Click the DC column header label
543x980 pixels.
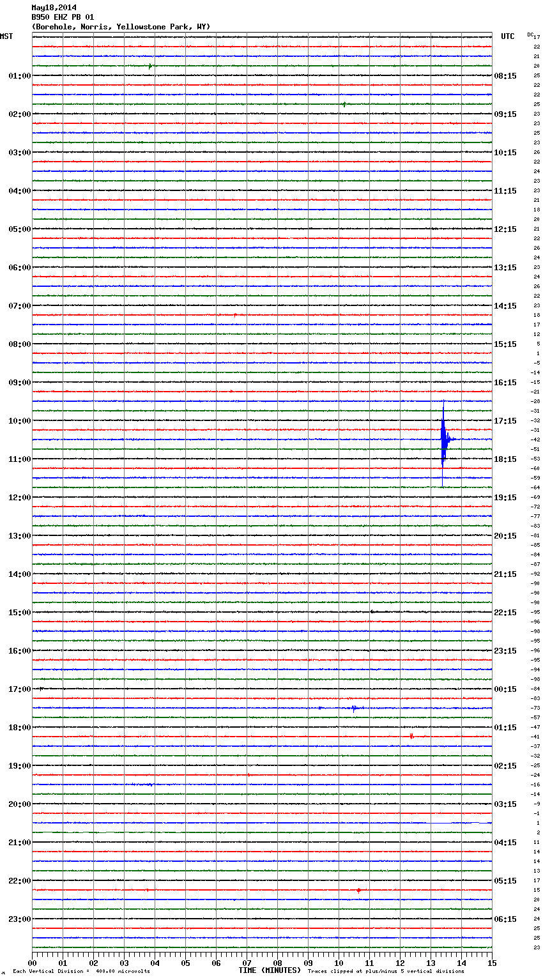(x=530, y=34)
